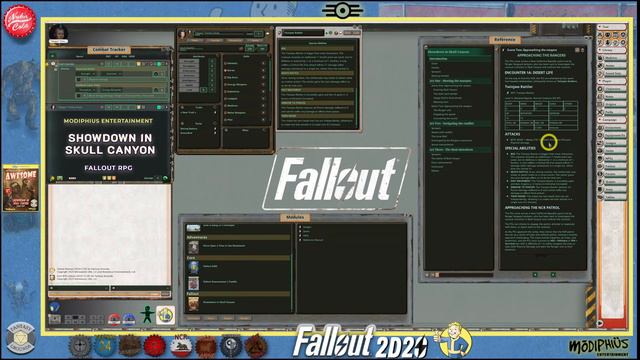The height and width of the screenshot is (360, 640).
Task: Click the green Vault Boy figure icon
Action: coord(147,314)
